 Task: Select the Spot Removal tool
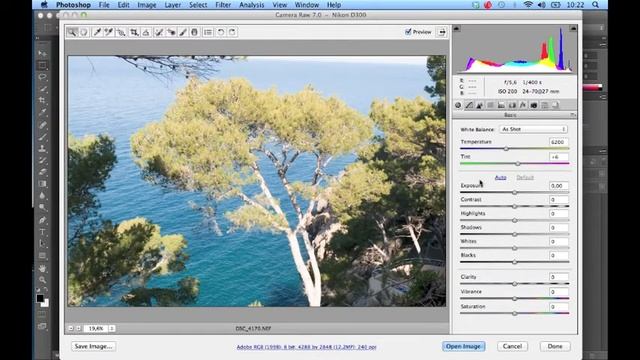coord(159,32)
